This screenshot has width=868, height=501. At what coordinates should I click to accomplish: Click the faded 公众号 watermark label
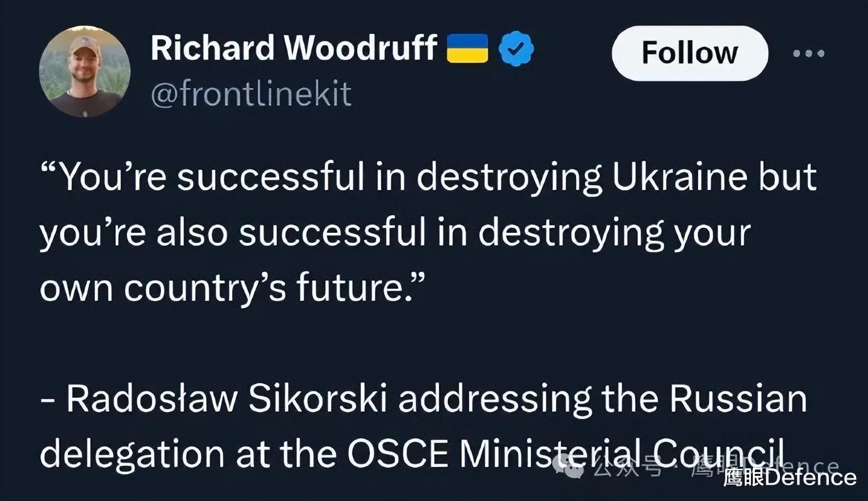click(630, 468)
